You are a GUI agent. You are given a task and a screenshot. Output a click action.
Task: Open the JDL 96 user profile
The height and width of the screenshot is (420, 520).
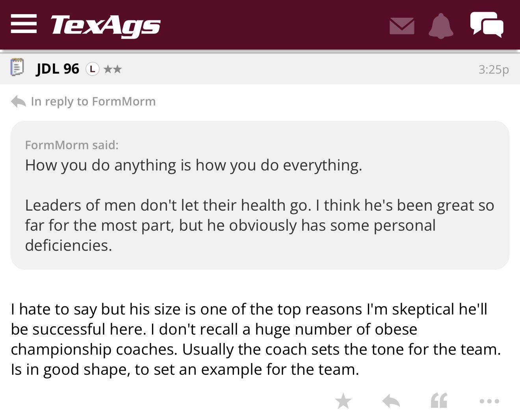tap(58, 69)
